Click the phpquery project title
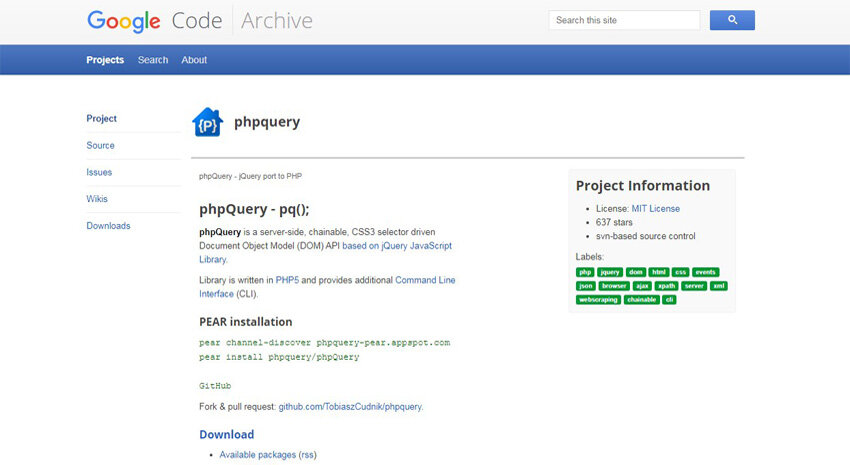The image size is (850, 465). [x=267, y=122]
